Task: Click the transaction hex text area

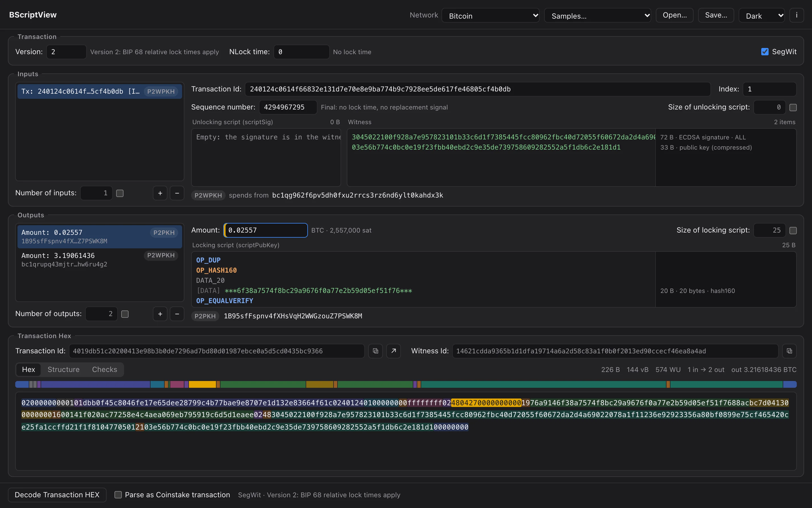Action: pos(406,431)
